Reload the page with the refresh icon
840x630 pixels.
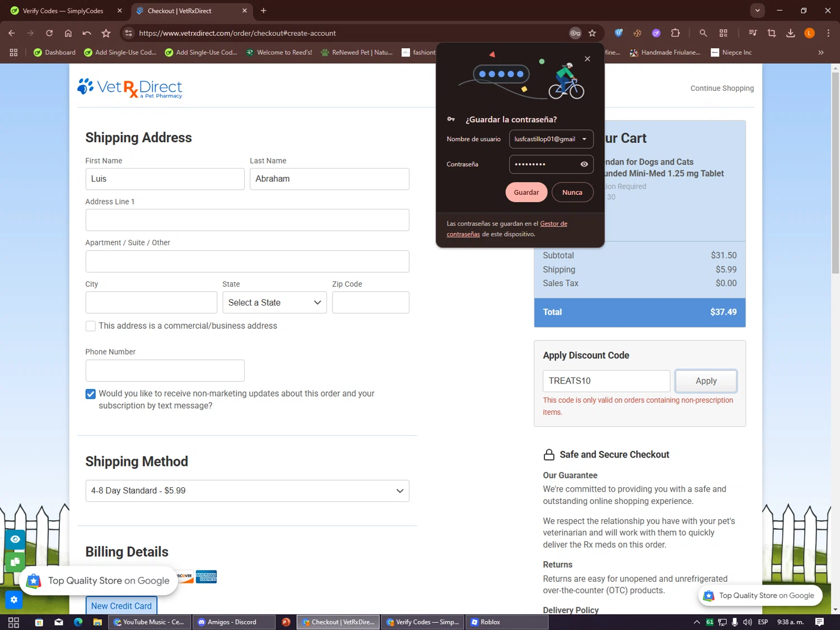coord(49,33)
